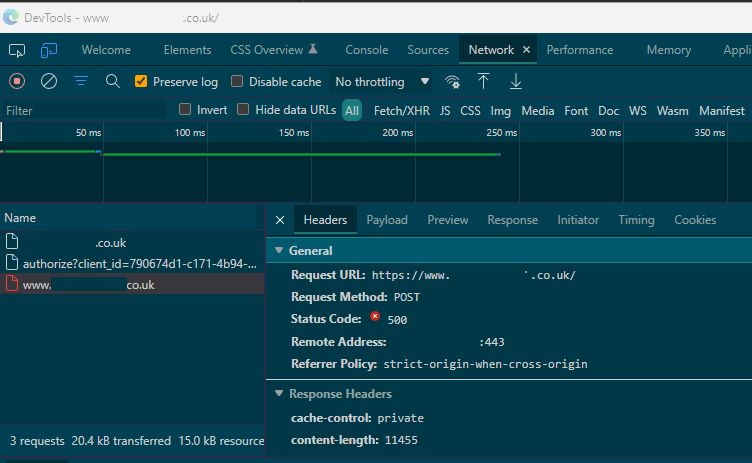Filter requests by Manifest
752x463 pixels.
[722, 111]
